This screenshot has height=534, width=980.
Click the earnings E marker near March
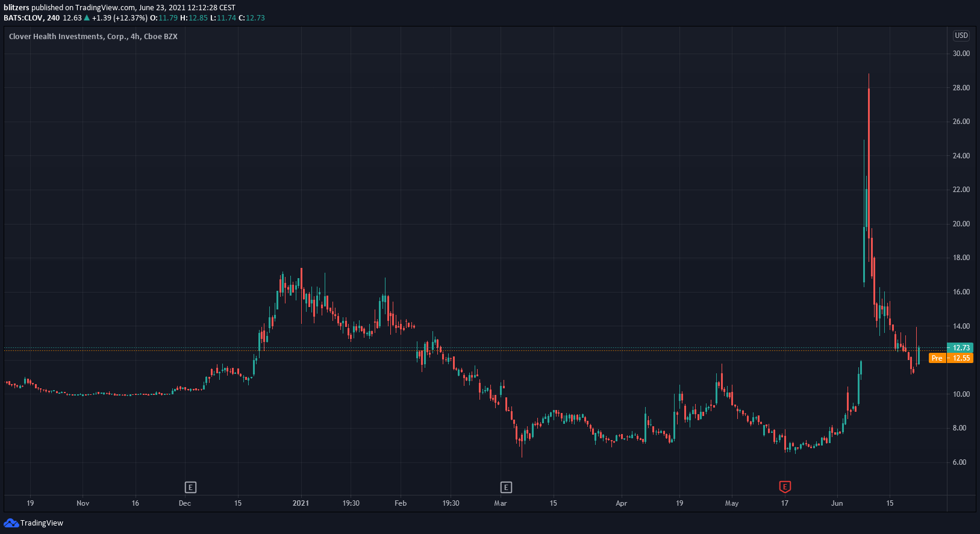[506, 487]
